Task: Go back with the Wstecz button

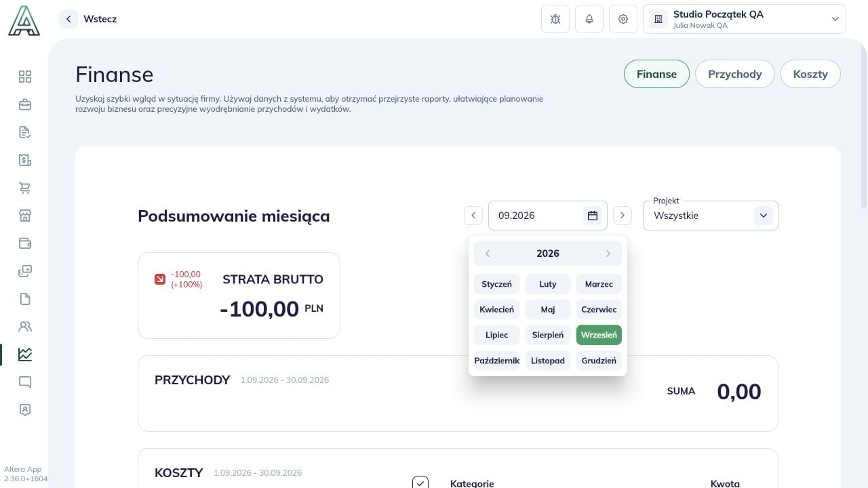Action: point(89,19)
